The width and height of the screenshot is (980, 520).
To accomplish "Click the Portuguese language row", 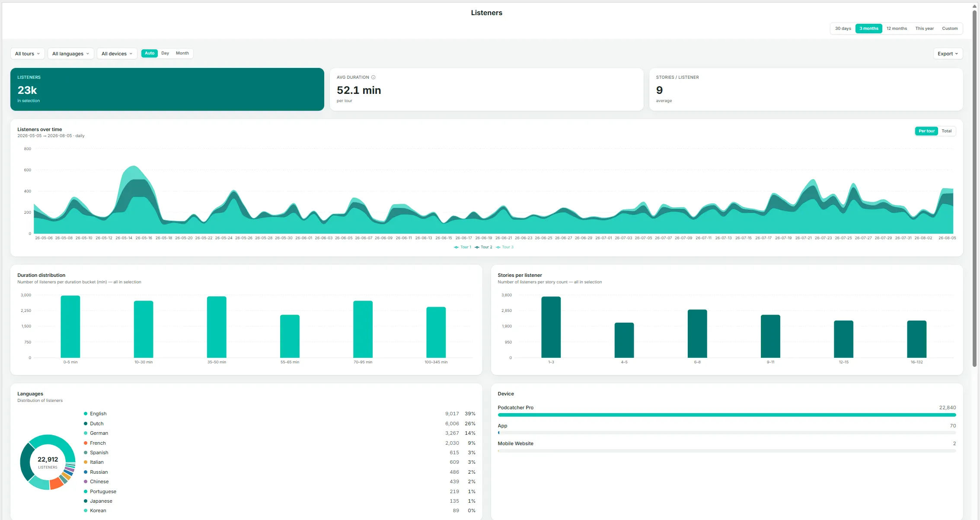I will 279,491.
